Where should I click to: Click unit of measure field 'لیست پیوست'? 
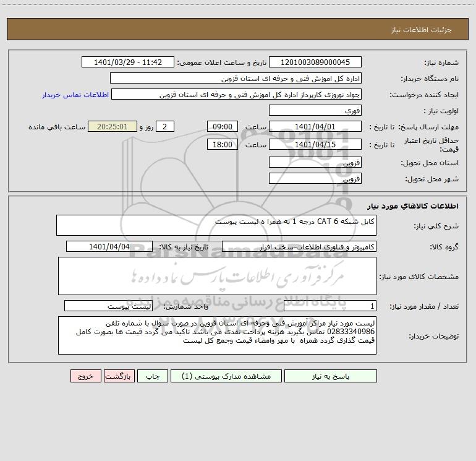[x=108, y=306]
